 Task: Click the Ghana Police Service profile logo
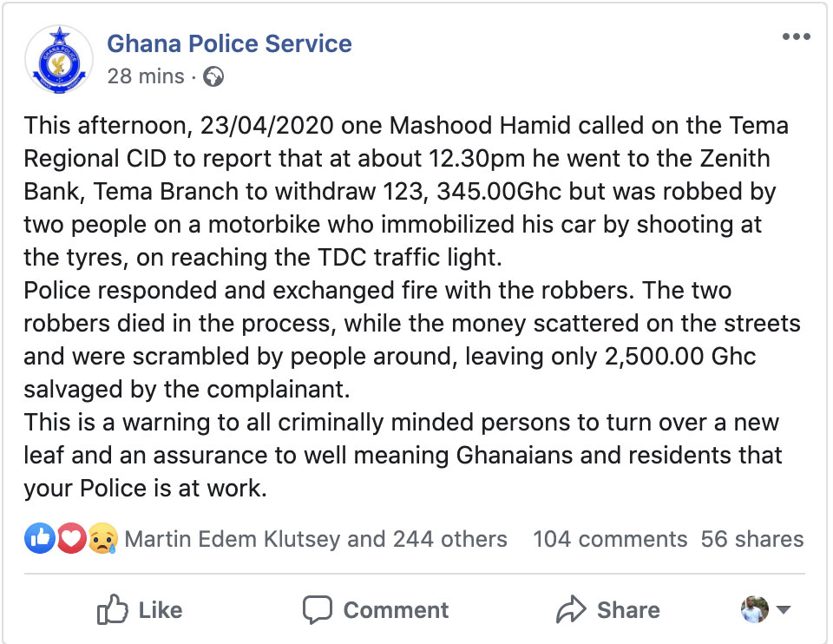[x=59, y=60]
